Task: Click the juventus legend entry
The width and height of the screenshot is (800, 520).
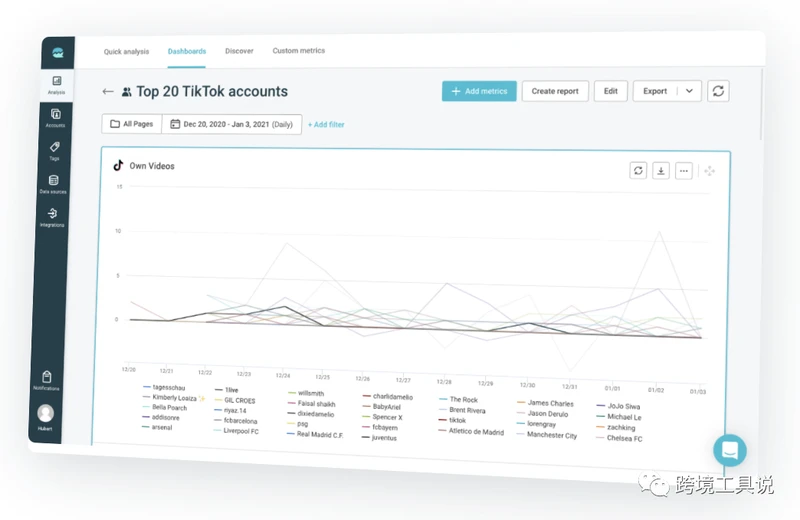Action: pyautogui.click(x=379, y=437)
